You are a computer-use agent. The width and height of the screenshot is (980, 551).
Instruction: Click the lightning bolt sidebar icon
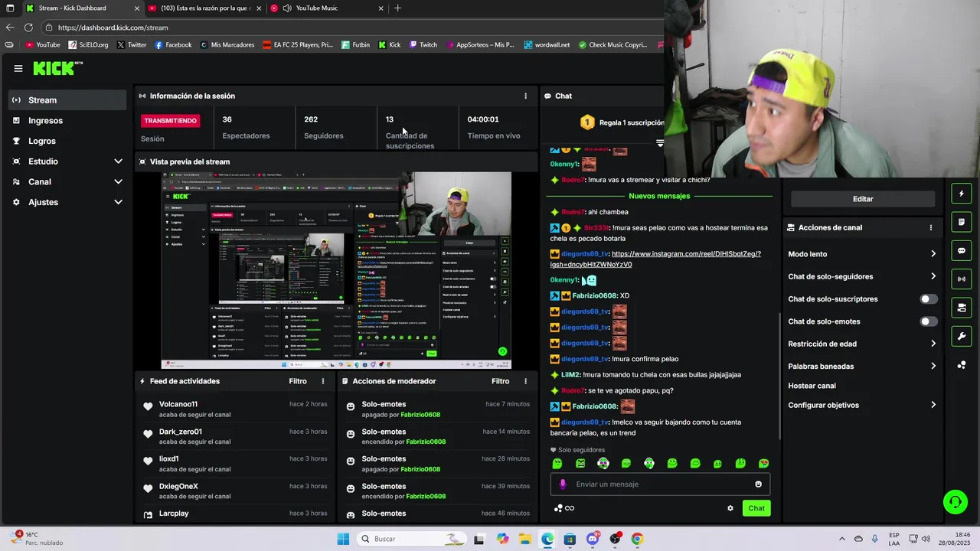pos(962,194)
